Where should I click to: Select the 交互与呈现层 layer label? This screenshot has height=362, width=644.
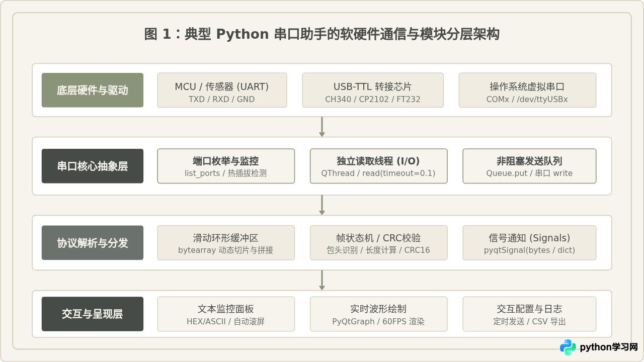click(x=93, y=314)
